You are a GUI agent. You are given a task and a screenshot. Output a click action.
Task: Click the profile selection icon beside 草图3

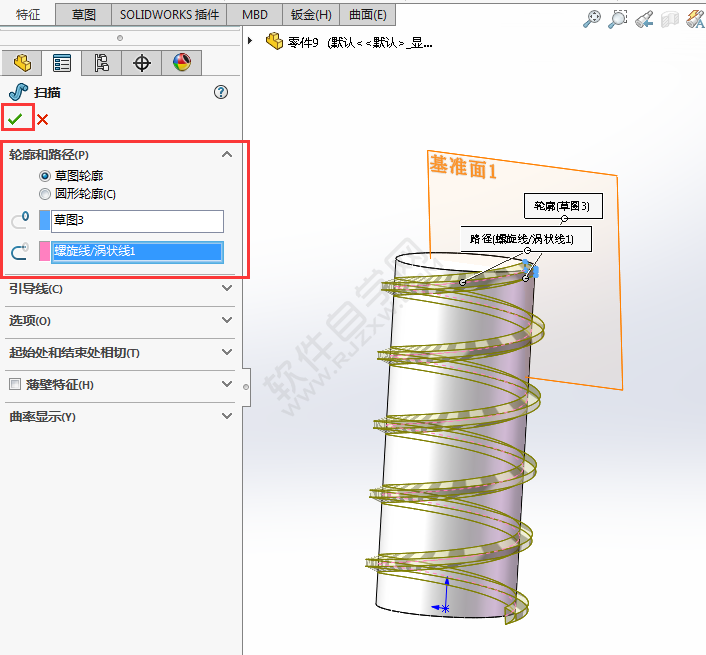[x=20, y=220]
